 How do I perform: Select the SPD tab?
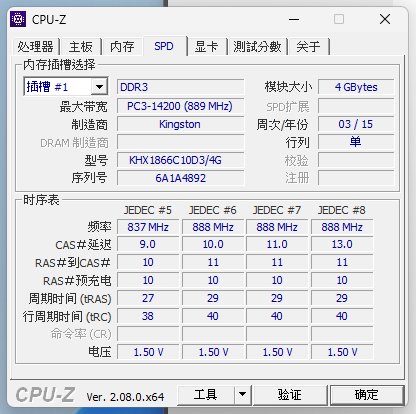164,46
